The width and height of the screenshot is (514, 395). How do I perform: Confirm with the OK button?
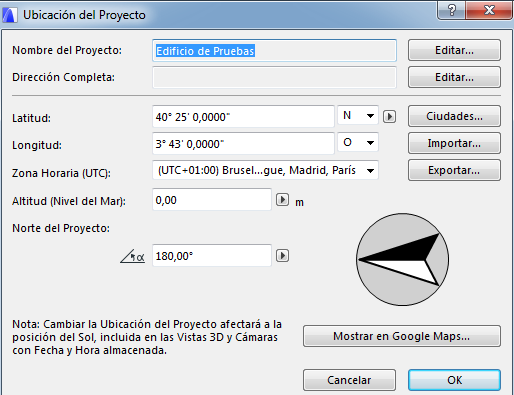coord(454,380)
